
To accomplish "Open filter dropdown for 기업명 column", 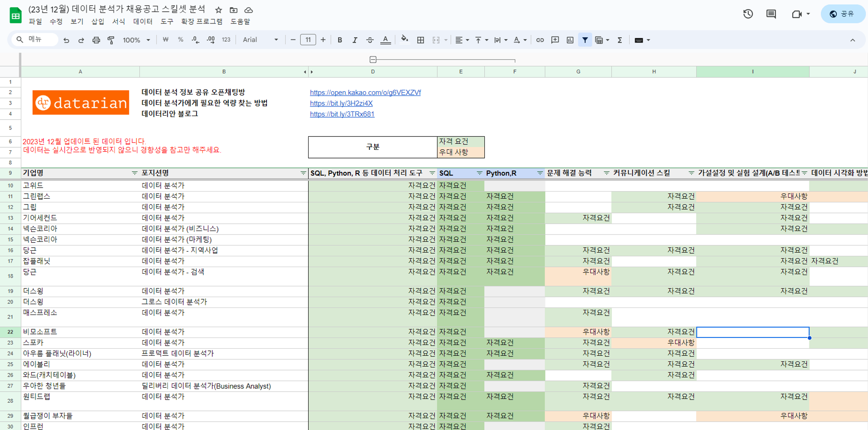I will click(135, 173).
